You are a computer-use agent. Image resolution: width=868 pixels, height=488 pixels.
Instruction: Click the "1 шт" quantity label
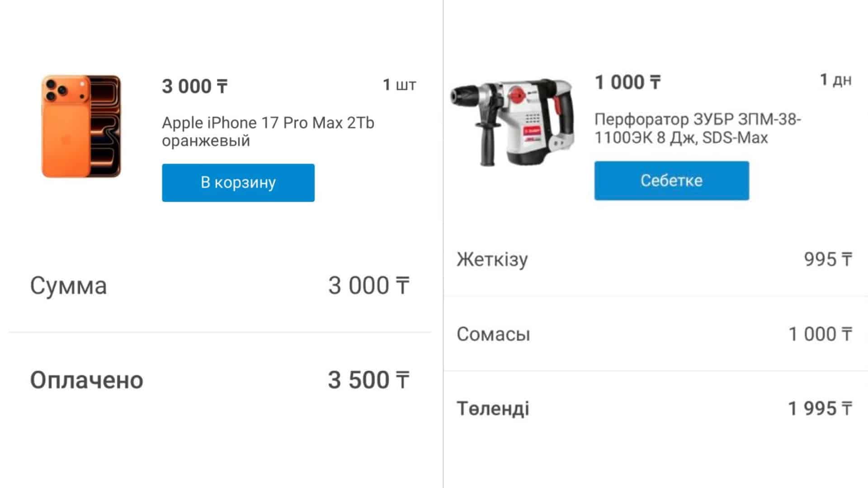[399, 84]
